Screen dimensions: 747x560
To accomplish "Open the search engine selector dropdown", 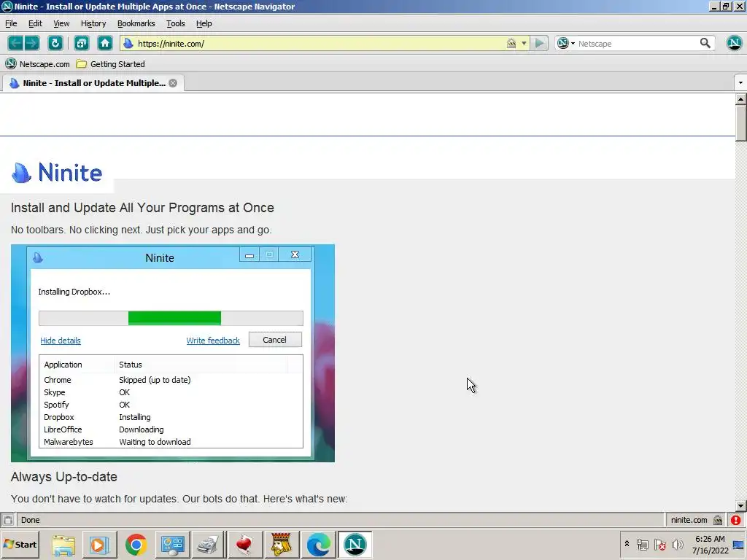I will tap(566, 43).
